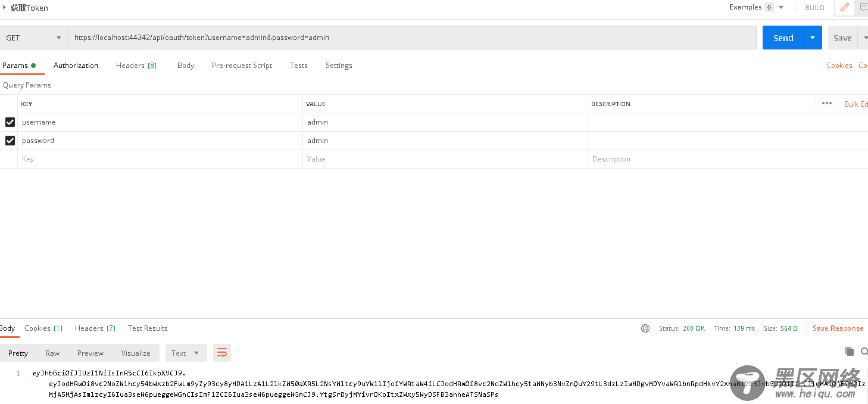Select the Pretty view

(x=18, y=353)
